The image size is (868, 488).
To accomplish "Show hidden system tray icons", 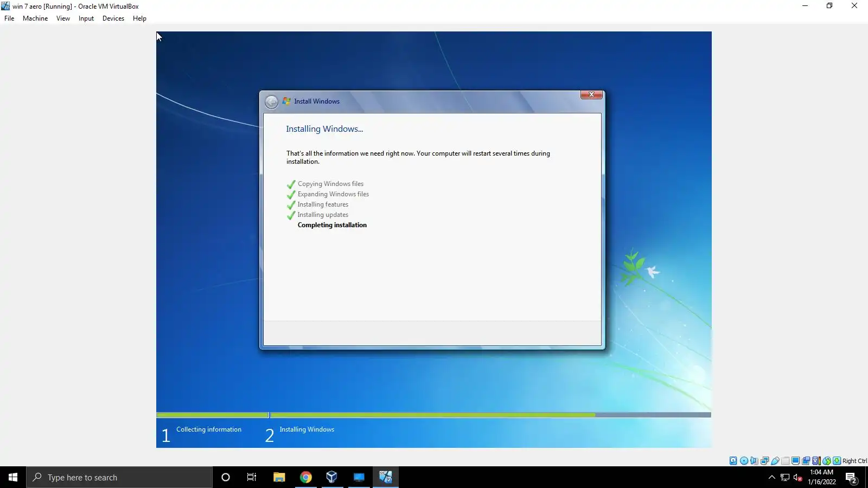I will (x=772, y=477).
